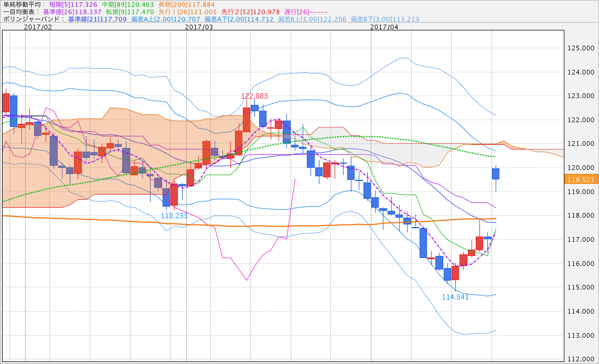Click the Ichimoku 基準値[26]118.337 label
Image resolution: width=599 pixels, height=364 pixels.
coord(72,12)
